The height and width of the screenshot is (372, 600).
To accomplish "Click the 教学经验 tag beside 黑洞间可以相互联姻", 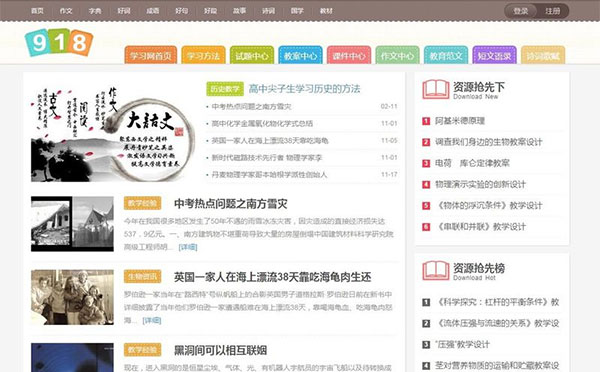I will (x=142, y=350).
